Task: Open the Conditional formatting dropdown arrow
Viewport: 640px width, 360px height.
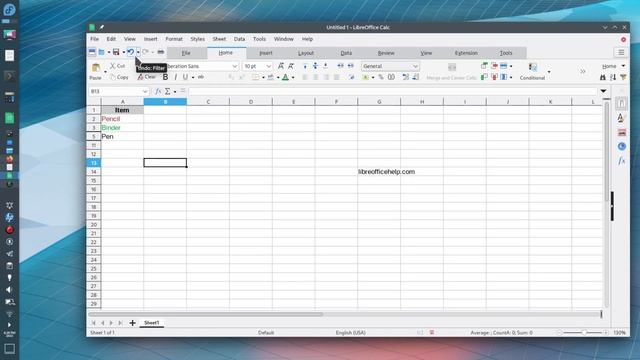Action: pos(549,72)
